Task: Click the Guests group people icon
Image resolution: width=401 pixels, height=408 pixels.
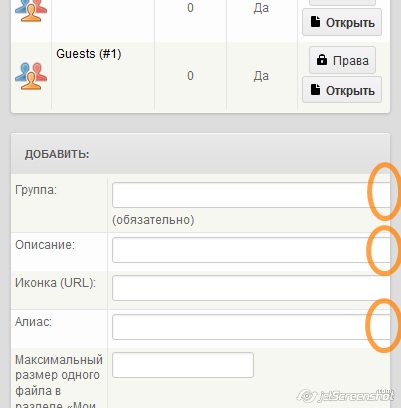Action: 31,76
